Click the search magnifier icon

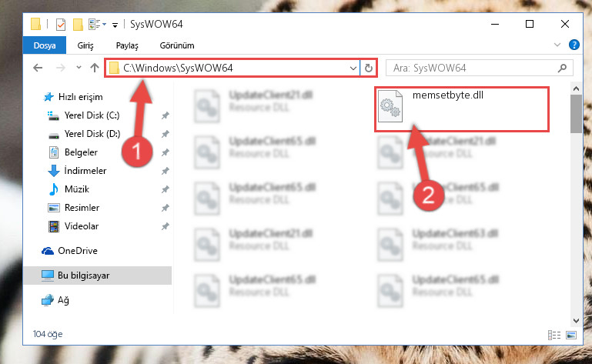(562, 68)
